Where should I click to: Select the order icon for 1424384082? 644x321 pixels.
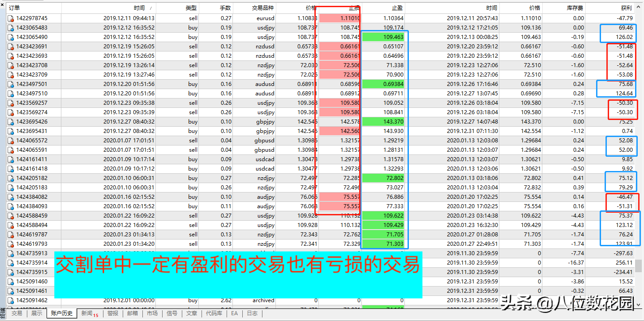pos(11,197)
